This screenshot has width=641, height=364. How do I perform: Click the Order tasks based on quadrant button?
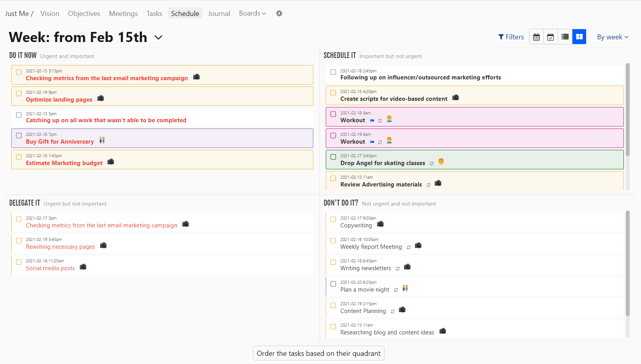[318, 353]
